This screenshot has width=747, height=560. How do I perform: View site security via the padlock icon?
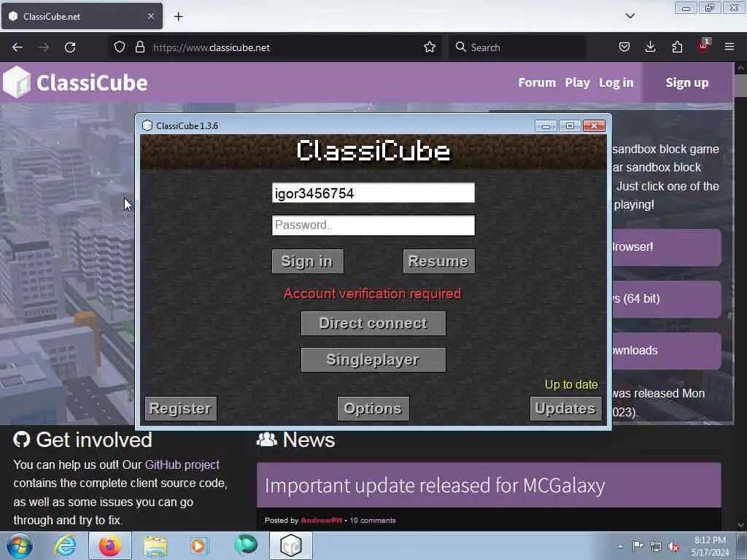(140, 47)
